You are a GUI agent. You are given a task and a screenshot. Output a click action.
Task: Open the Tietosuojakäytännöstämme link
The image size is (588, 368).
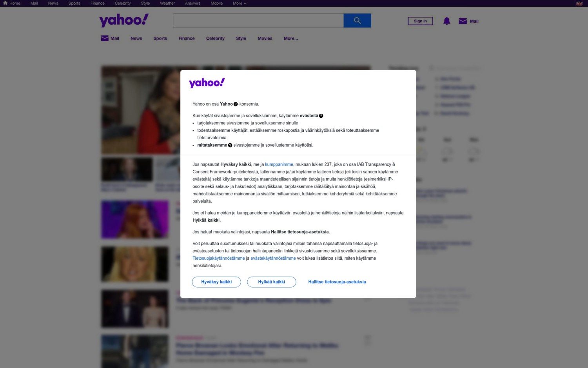tap(219, 258)
